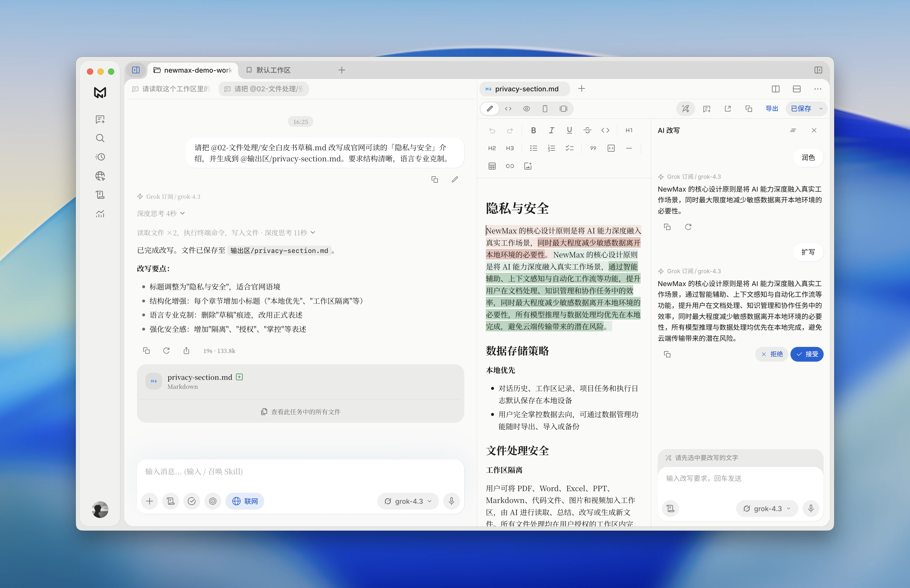The image size is (910, 588).
Task: Close the AI 改写 panel
Action: click(x=814, y=131)
